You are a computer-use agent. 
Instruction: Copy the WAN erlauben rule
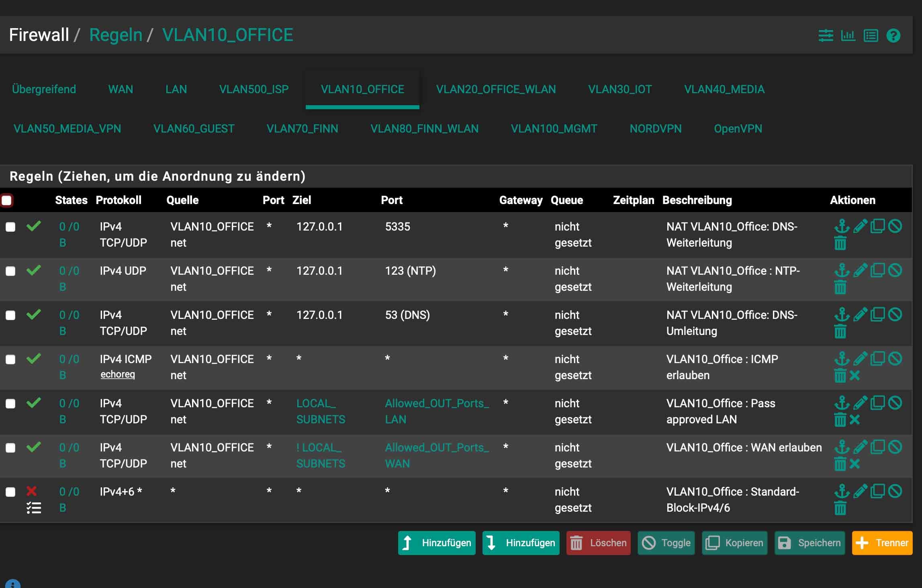tap(878, 447)
